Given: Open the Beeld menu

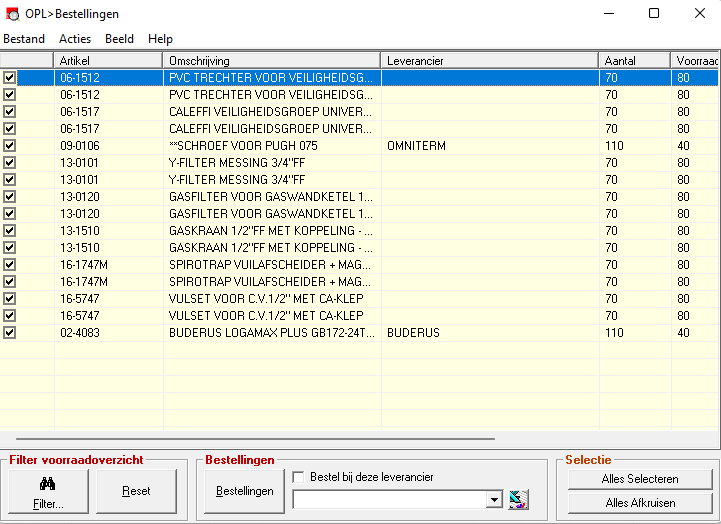Looking at the screenshot, I should 119,39.
